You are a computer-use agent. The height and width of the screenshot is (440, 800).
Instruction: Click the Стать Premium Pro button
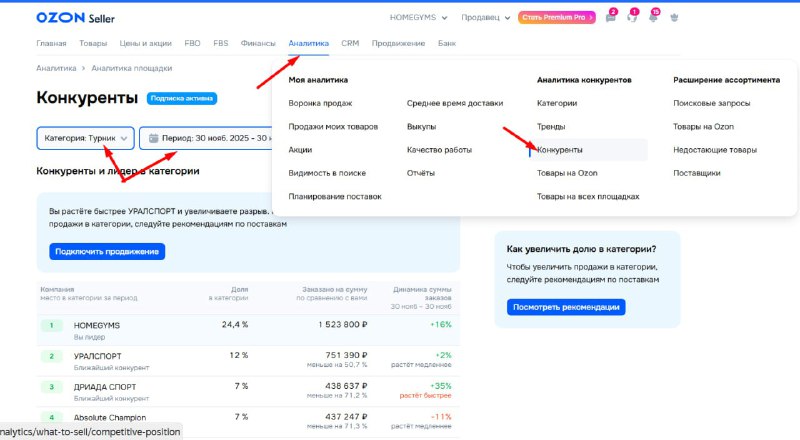point(557,18)
